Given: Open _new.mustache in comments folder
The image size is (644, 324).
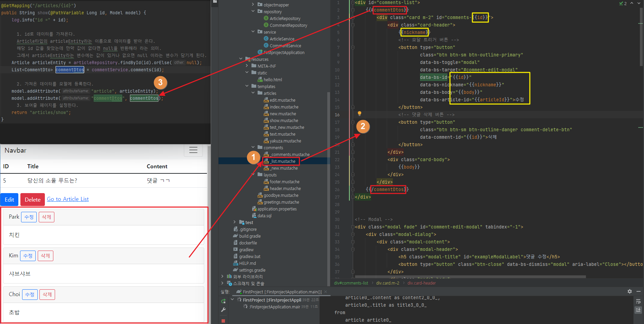Looking at the screenshot, I should click(281, 168).
